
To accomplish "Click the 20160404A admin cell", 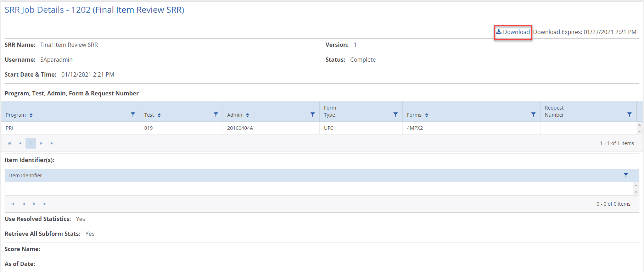I will [271, 128].
